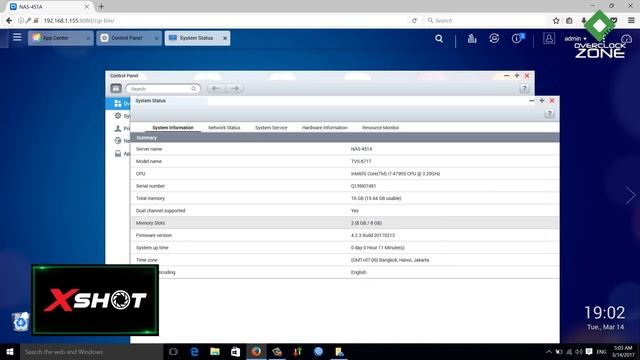Select the System Status taskbar tab
Viewport: 640px width, 360px height.
tap(196, 38)
